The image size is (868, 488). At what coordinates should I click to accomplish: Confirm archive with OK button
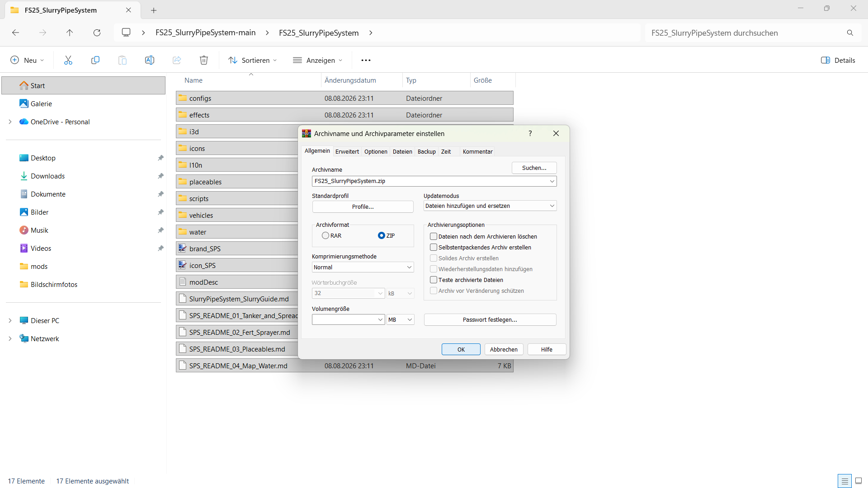click(461, 349)
